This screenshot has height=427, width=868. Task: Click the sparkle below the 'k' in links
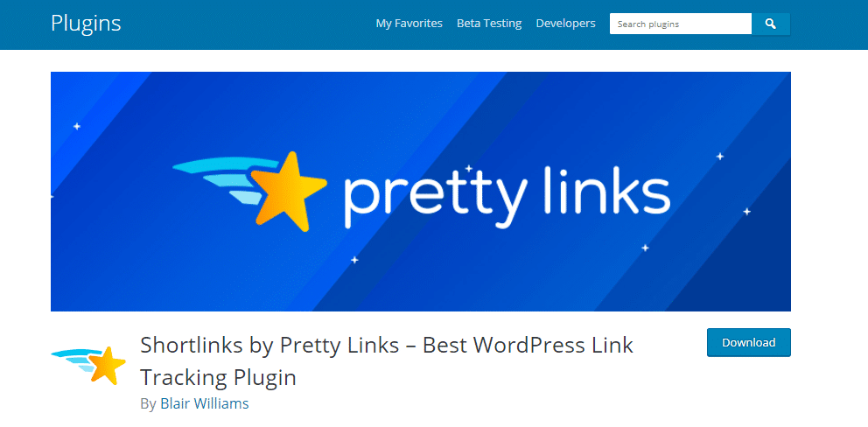click(645, 248)
